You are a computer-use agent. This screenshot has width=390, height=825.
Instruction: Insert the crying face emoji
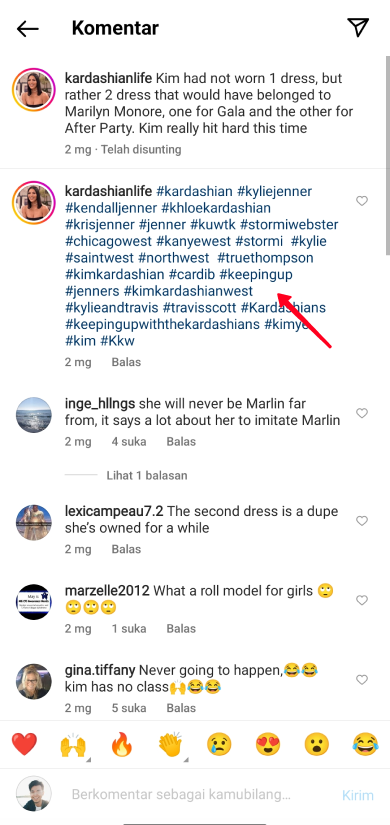point(219,744)
